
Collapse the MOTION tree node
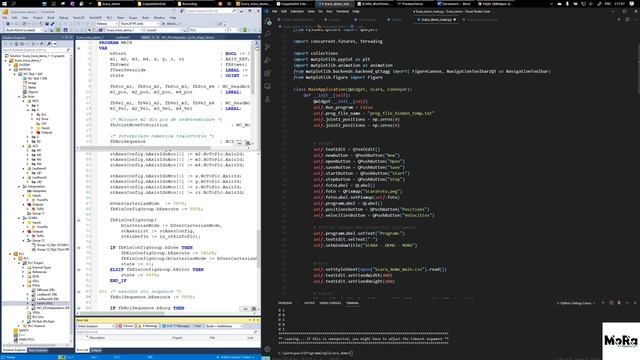[11, 69]
